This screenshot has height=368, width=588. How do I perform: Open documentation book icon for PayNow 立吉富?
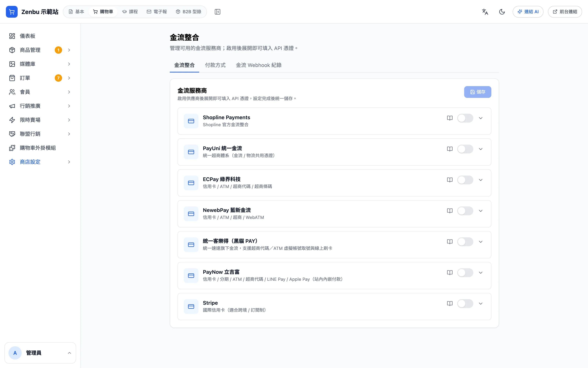(450, 273)
